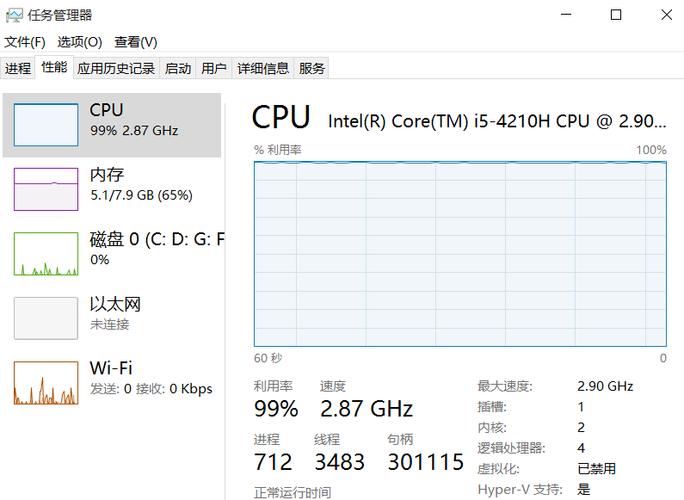Switch to the 进程 tab
684x500 pixels.
tap(18, 68)
